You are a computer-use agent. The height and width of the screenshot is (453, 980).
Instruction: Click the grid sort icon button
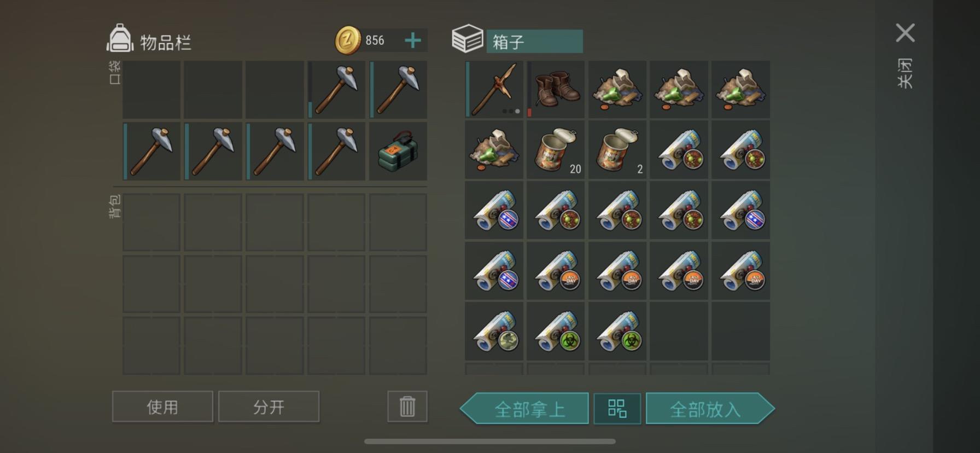click(617, 409)
